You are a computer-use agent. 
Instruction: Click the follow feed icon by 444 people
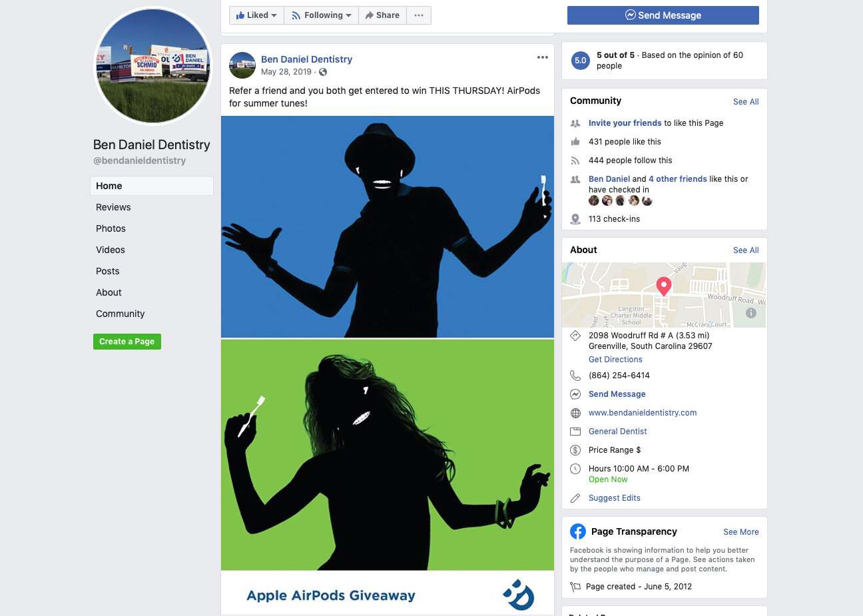coord(575,160)
